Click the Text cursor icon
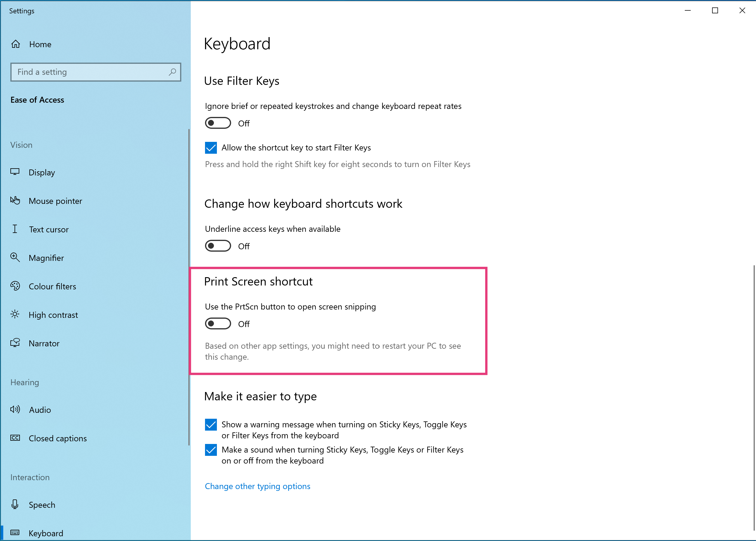Viewport: 756px width, 541px height. 15,229
